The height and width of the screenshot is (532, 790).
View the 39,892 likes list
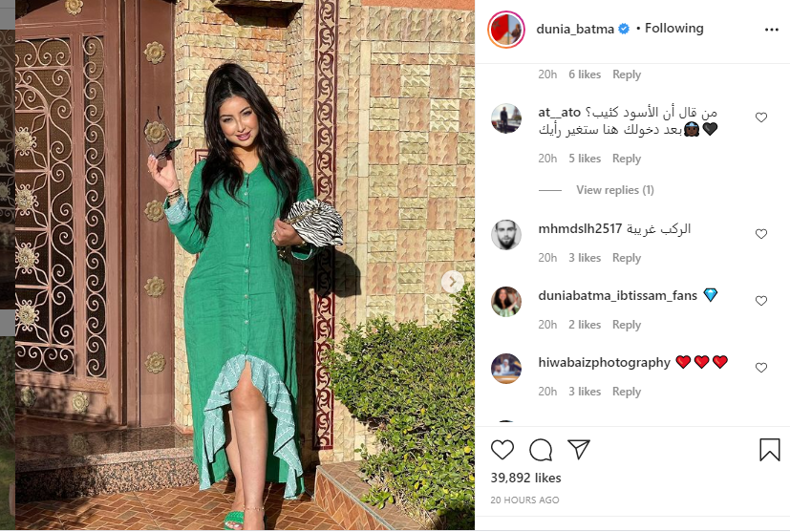click(525, 478)
